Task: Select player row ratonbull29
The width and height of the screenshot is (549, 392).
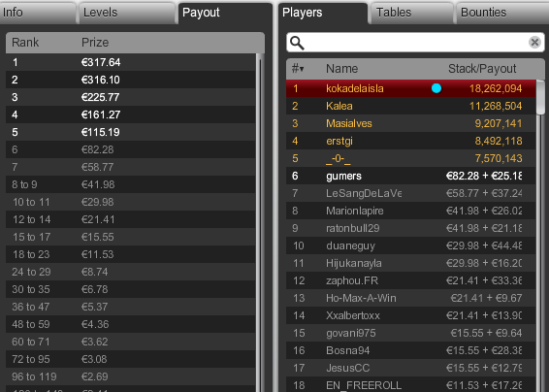Action: (410, 228)
